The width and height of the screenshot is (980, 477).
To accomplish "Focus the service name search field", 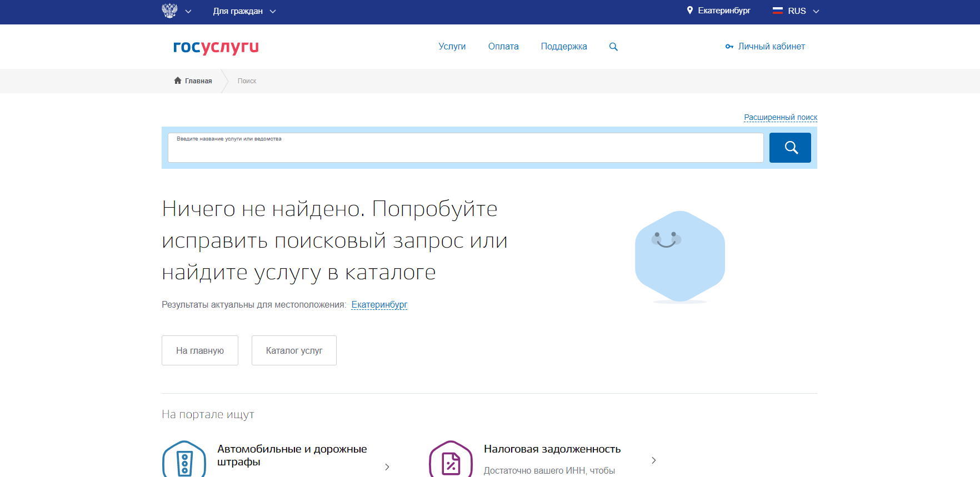I will 466,149.
